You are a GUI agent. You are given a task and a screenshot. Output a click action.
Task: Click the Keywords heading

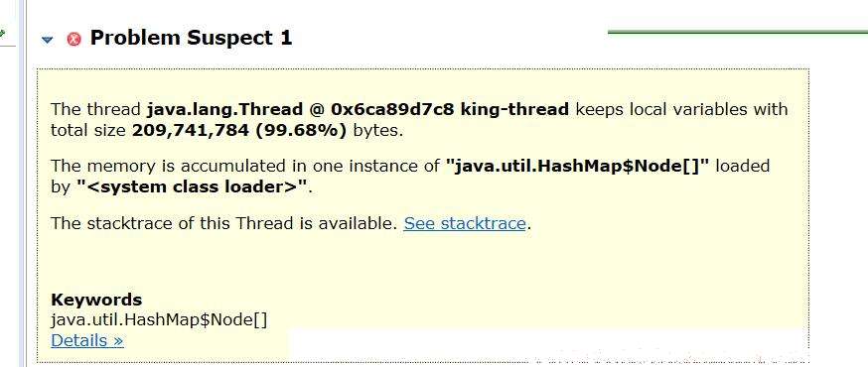96,300
